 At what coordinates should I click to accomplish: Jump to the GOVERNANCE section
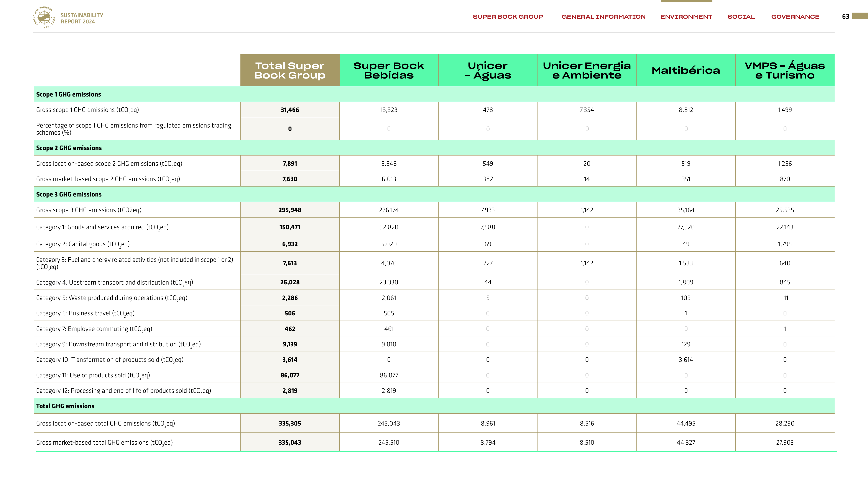(795, 17)
